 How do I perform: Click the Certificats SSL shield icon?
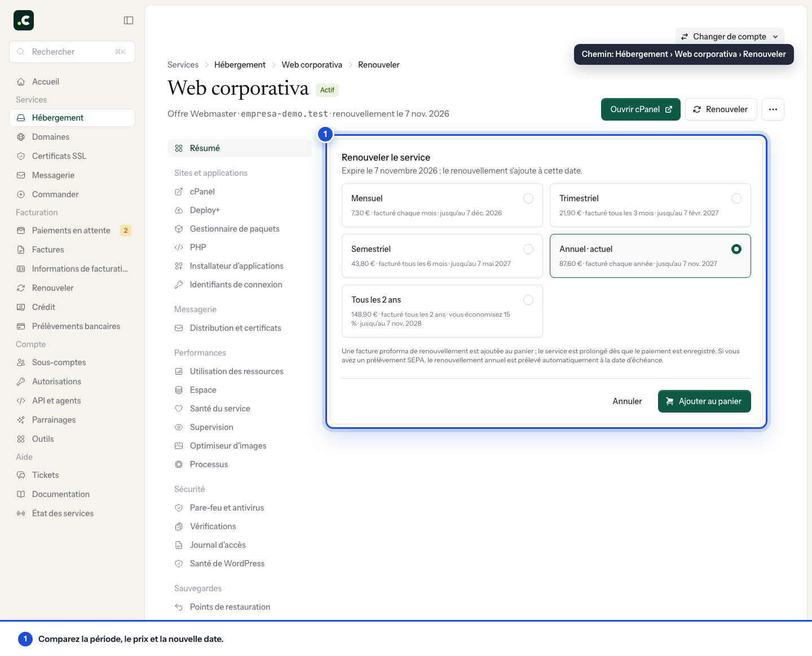[x=21, y=156]
